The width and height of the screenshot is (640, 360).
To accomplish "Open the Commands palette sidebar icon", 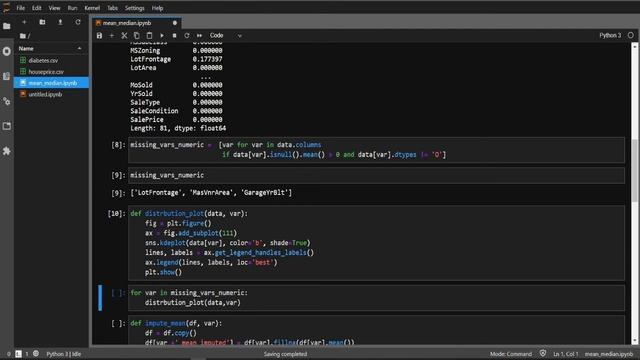I will click(7, 76).
